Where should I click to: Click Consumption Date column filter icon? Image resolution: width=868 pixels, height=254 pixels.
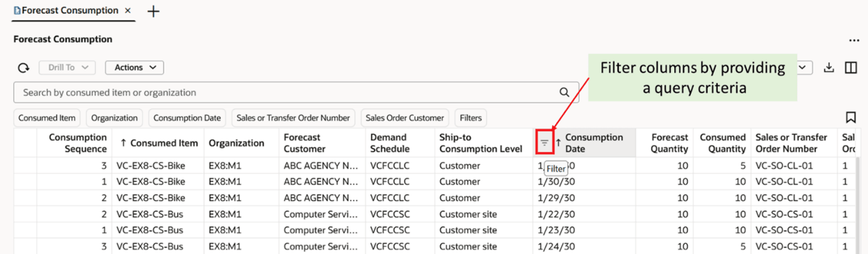544,143
